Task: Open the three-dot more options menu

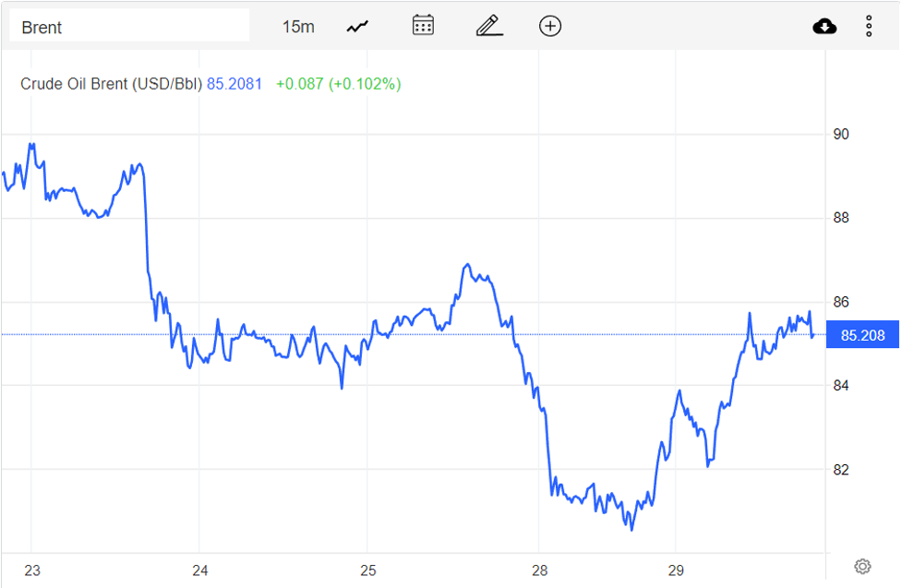Action: point(869,27)
